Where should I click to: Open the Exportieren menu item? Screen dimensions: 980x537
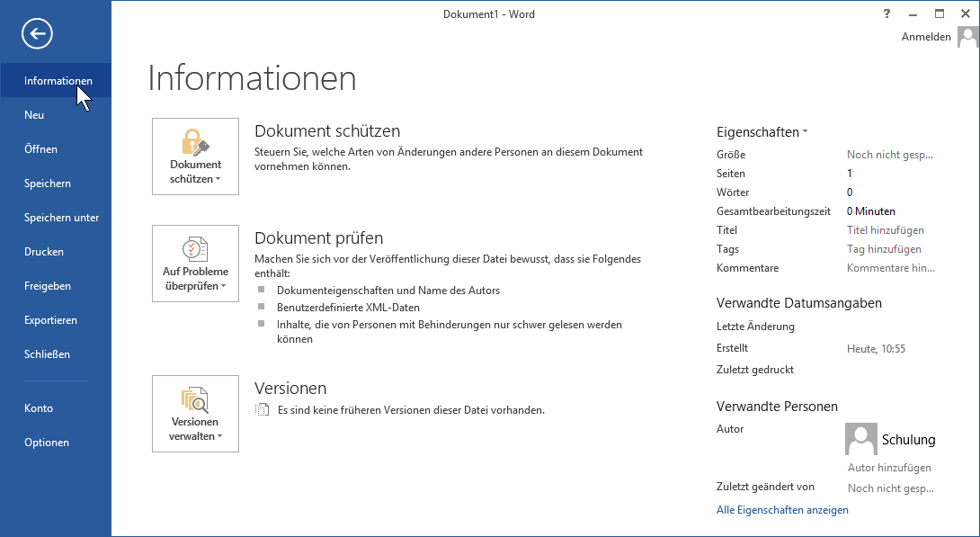click(x=50, y=320)
